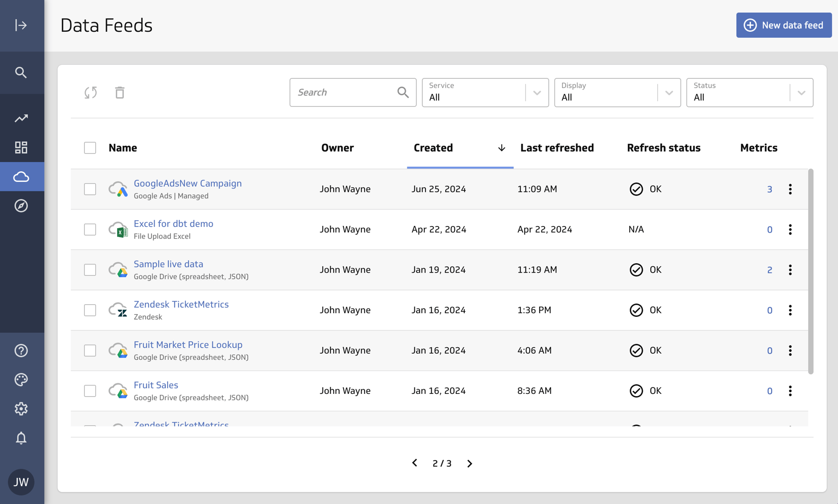Click the refresh selected feeds icon

91,92
